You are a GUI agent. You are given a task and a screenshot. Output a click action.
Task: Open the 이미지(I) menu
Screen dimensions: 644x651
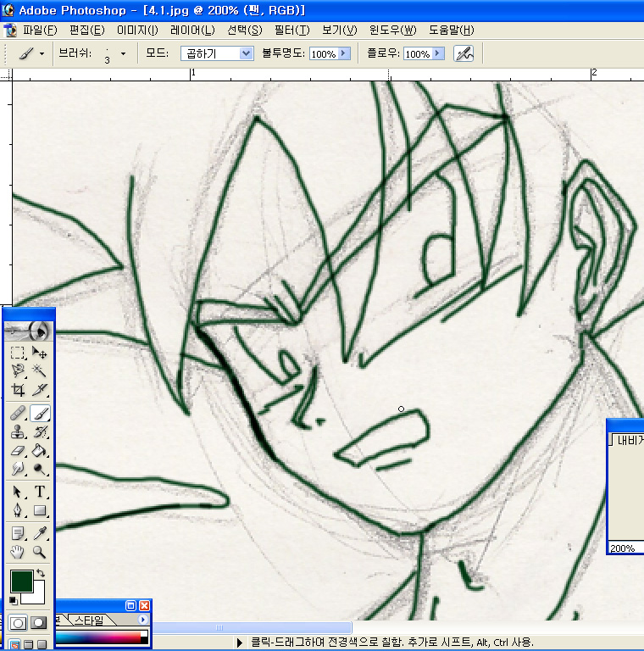(137, 31)
